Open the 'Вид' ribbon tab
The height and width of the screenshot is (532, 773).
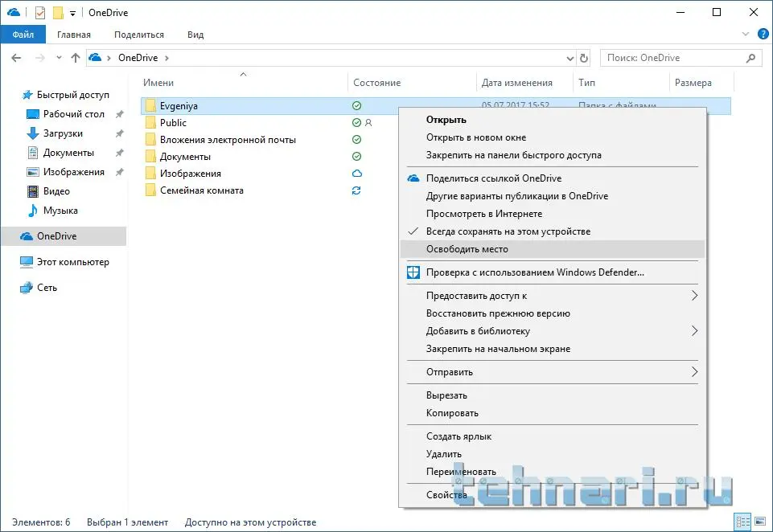[x=195, y=35]
